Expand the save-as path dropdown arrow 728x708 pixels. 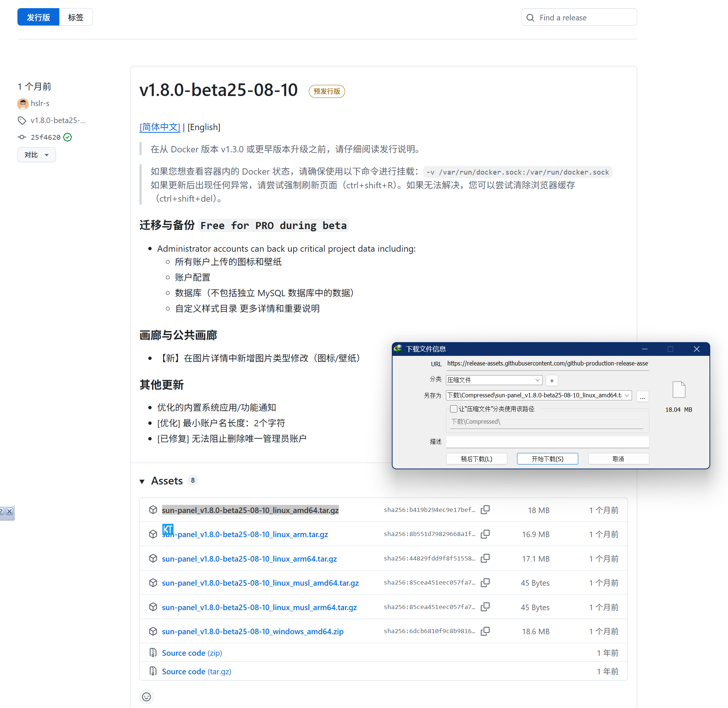tap(627, 395)
